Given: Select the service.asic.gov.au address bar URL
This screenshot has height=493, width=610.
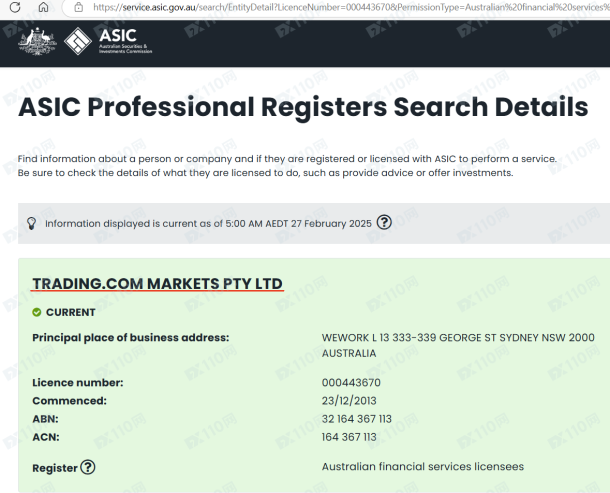Looking at the screenshot, I should (x=351, y=7).
